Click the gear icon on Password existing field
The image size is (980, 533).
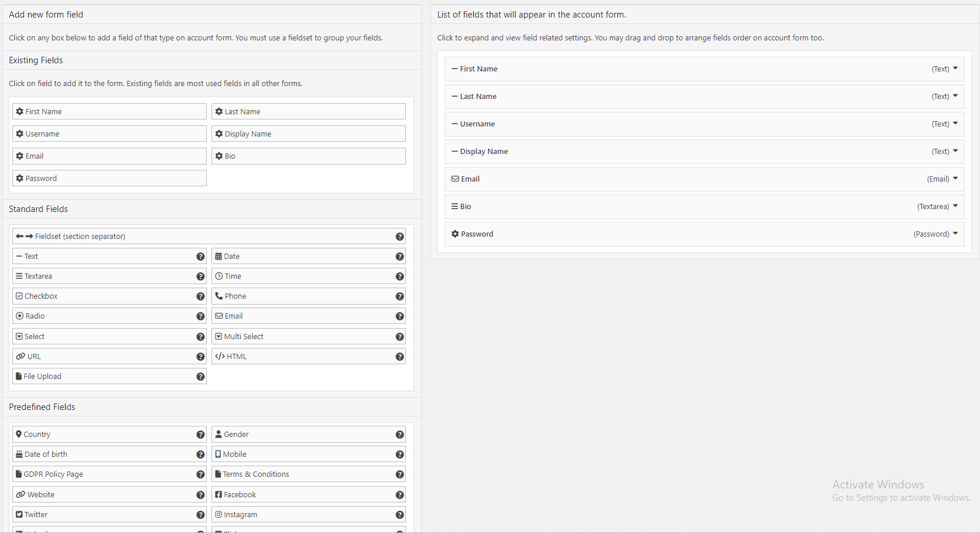point(20,179)
